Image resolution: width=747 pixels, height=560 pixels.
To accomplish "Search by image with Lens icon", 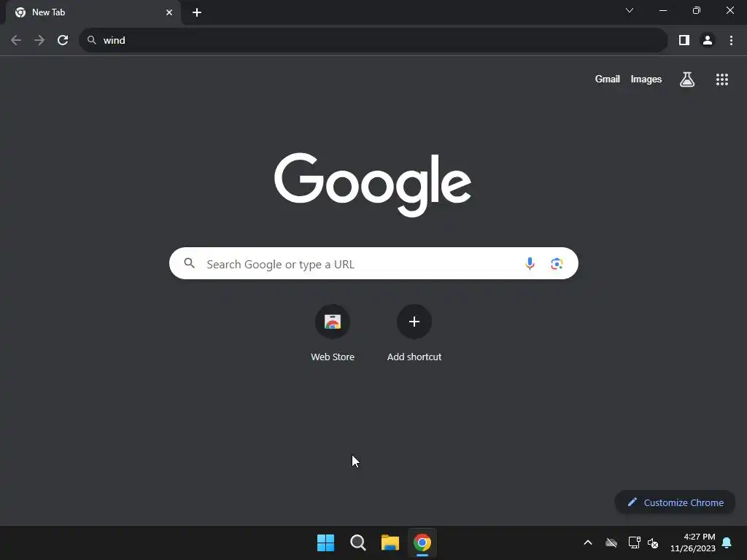I will 557,263.
